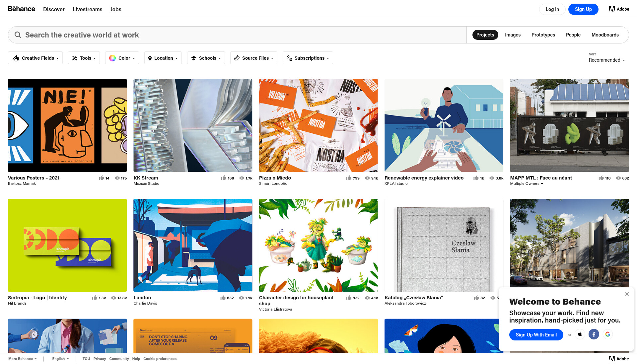Click the Log In button

[552, 9]
